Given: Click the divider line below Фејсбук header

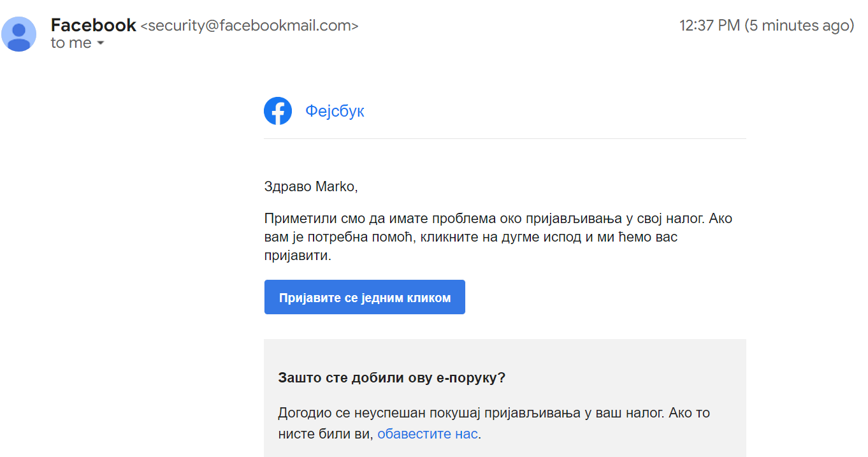Looking at the screenshot, I should coord(504,138).
